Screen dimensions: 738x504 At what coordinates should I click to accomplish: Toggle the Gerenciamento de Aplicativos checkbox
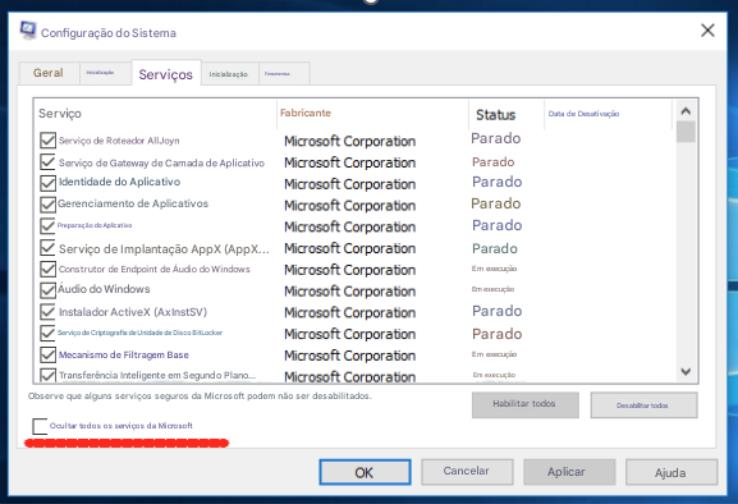click(48, 205)
